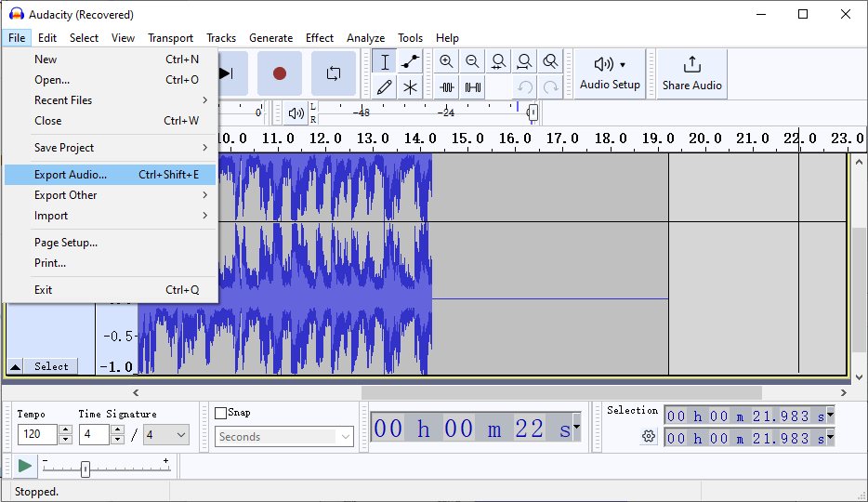Open the File menu
868x502 pixels.
[17, 37]
